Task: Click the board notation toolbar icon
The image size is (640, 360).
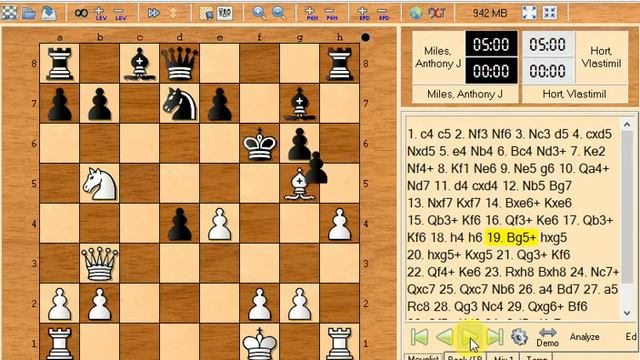Action: click(x=225, y=13)
